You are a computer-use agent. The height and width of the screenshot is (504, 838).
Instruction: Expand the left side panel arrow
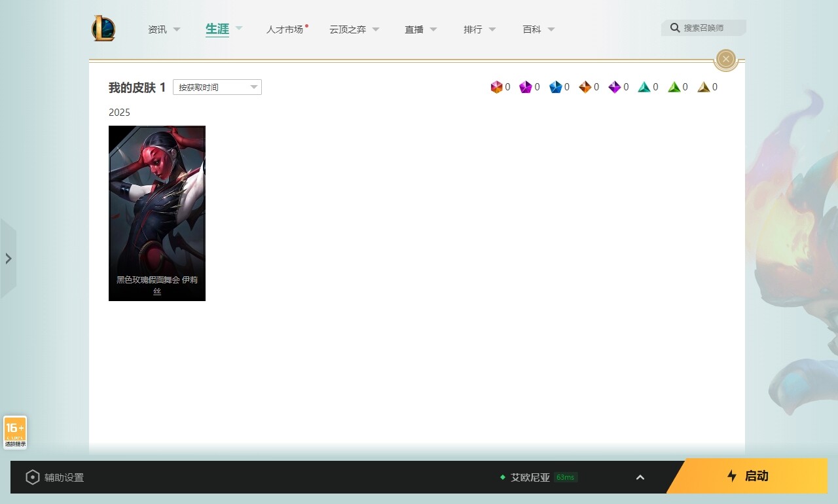(x=9, y=259)
